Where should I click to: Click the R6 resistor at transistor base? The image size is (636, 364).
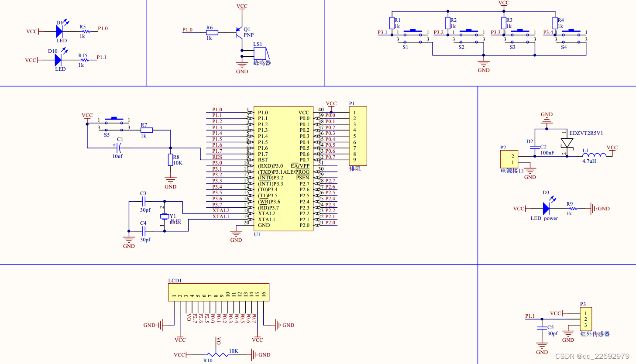coord(212,32)
